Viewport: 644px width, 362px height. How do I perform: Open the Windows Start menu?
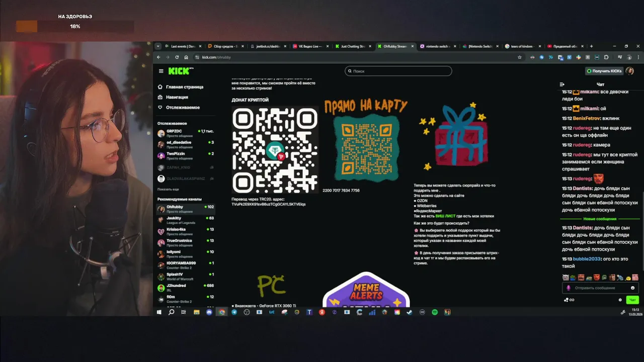159,312
